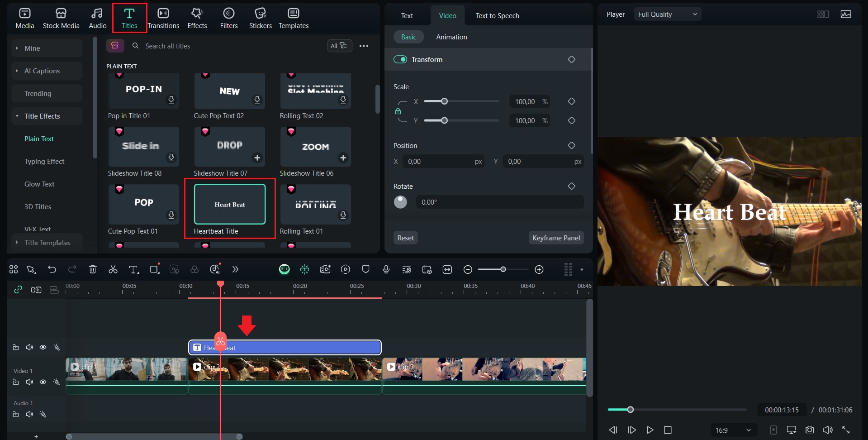Hide the Video 1 track
868x440 pixels.
coord(43,382)
